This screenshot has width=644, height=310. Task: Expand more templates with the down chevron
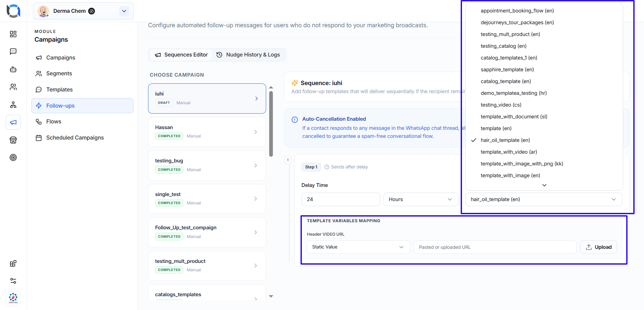[x=544, y=185]
